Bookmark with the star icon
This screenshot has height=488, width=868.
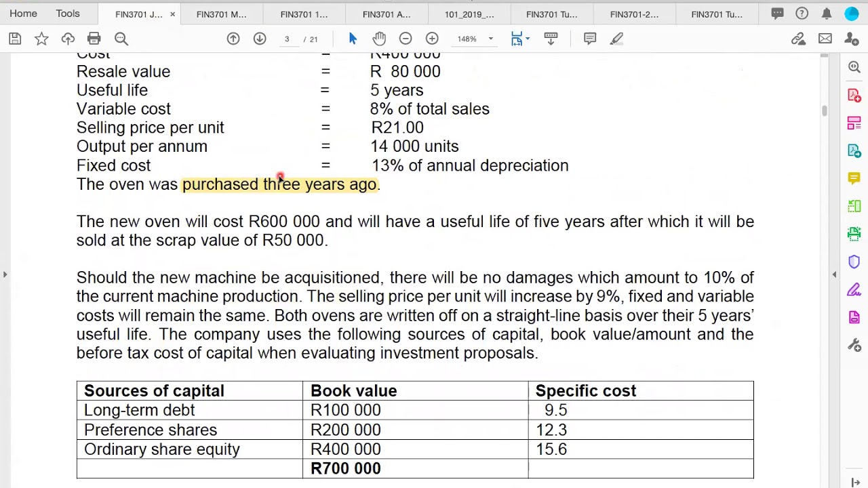tap(41, 39)
